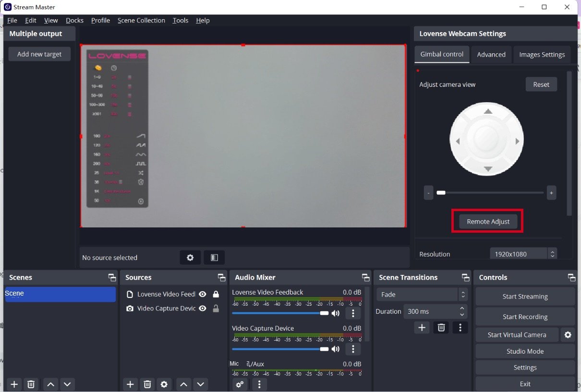Viewport: 581px width, 392px height.
Task: Reset the camera view
Action: click(x=541, y=84)
